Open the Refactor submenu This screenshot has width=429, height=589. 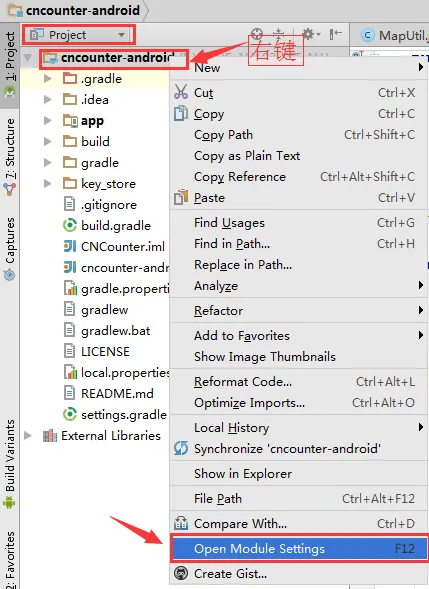pos(299,311)
